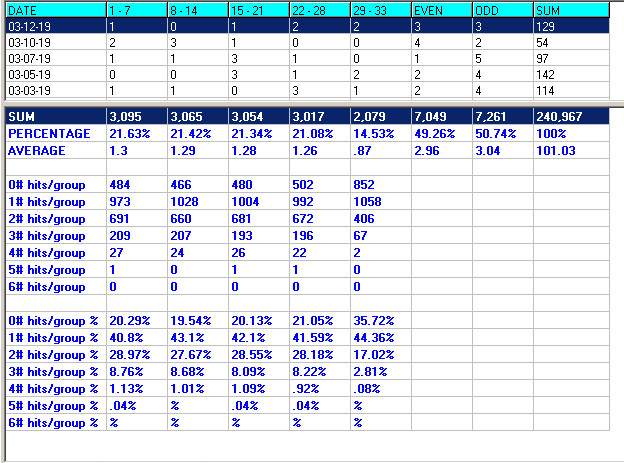Click the PERCENTAGE row label

point(49,134)
